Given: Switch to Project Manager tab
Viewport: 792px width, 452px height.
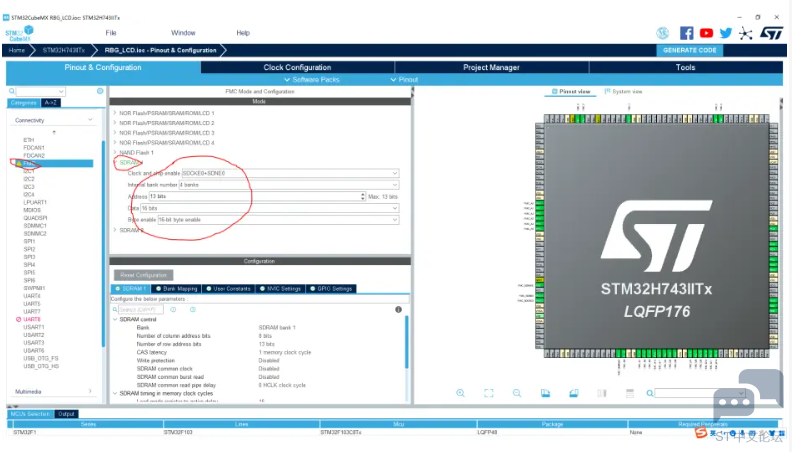Looking at the screenshot, I should click(491, 67).
